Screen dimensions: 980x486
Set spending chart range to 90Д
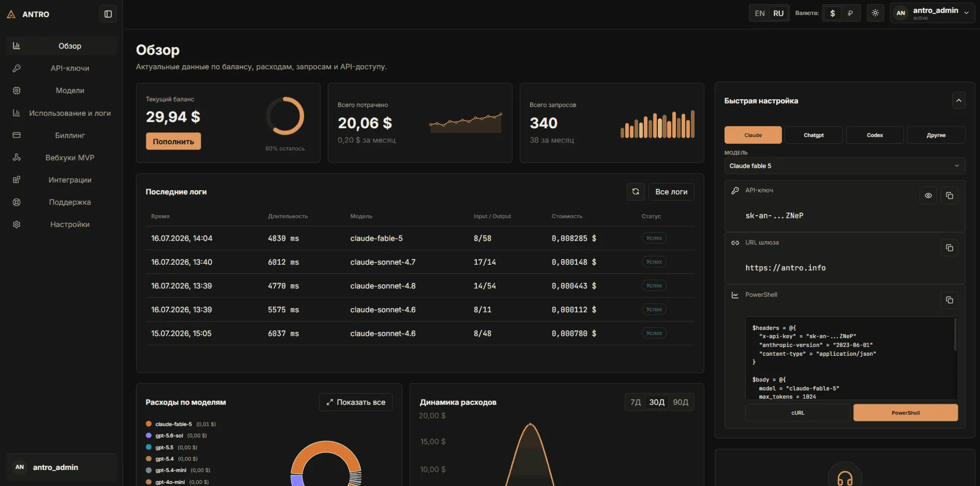point(681,402)
